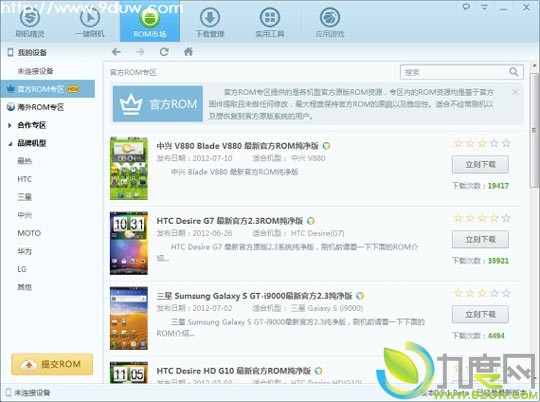Screen dimensions: 540x402
Task: Return to ROM market home icon
Action: [x=188, y=52]
